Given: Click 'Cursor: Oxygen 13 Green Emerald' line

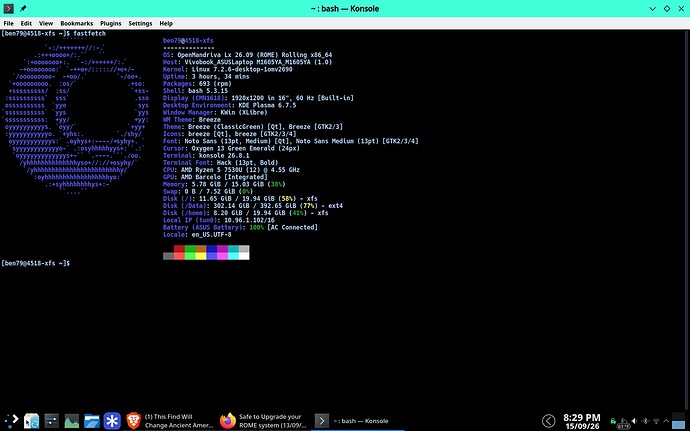Looking at the screenshot, I should [x=231, y=148].
